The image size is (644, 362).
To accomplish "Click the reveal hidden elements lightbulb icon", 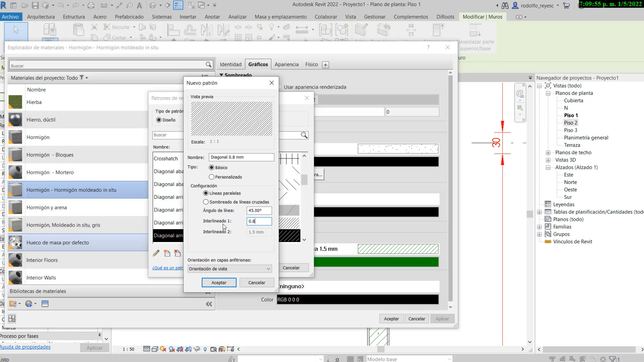I will [205, 349].
